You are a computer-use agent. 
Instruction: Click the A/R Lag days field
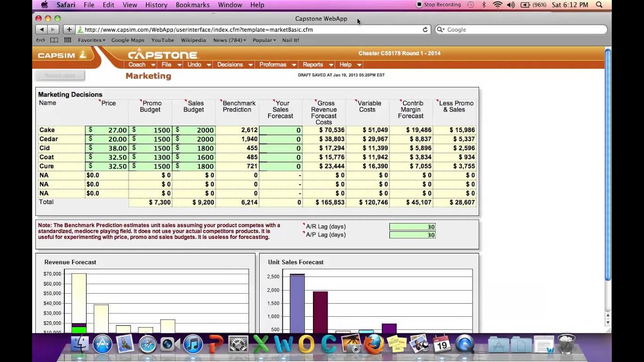point(412,227)
